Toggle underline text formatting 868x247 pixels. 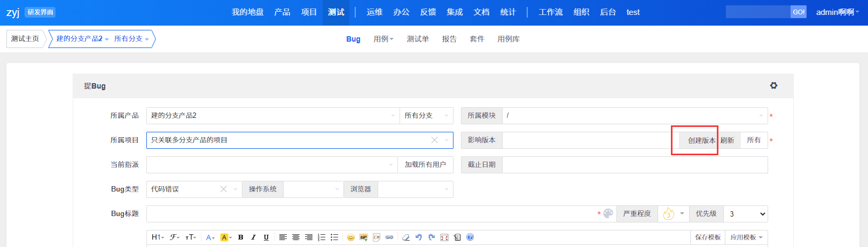pyautogui.click(x=266, y=237)
